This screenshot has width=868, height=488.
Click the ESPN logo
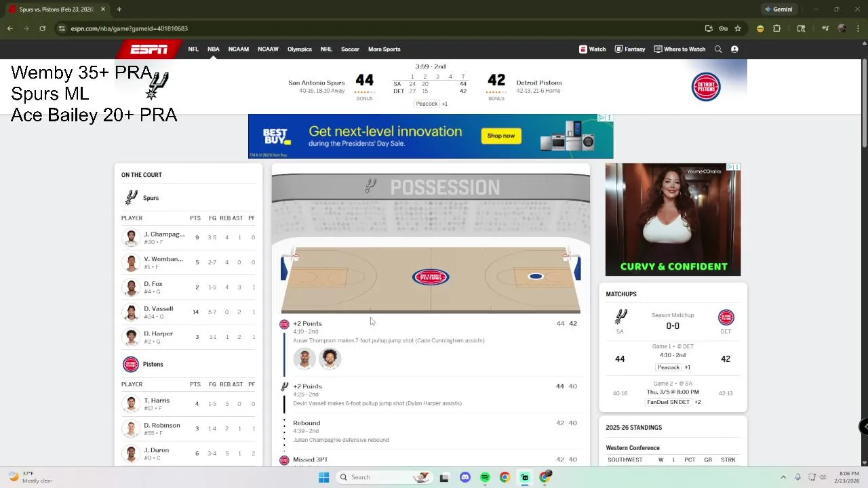point(149,49)
